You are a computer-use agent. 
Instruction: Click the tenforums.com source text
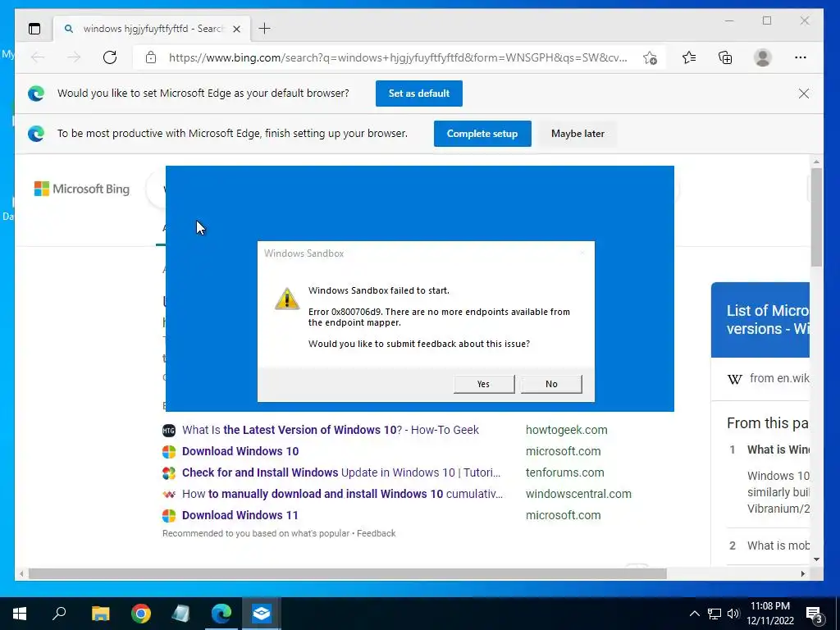(x=564, y=473)
